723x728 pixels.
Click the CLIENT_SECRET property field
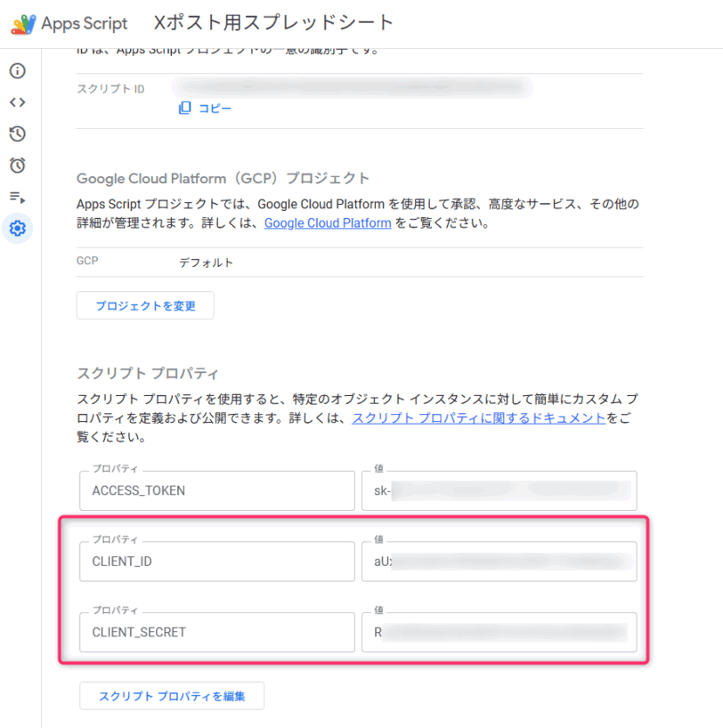pyautogui.click(x=217, y=633)
